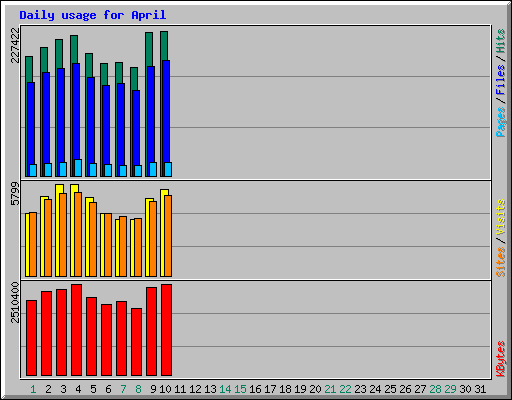Click the orange Sites bar for day 7

(x=123, y=247)
